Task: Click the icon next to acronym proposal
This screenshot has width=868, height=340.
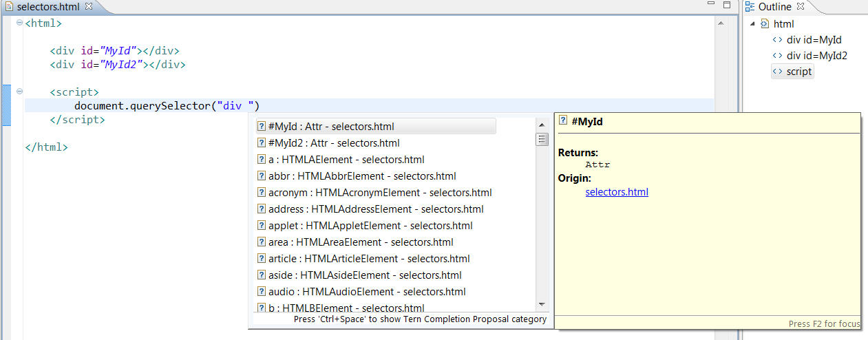Action: pos(262,193)
